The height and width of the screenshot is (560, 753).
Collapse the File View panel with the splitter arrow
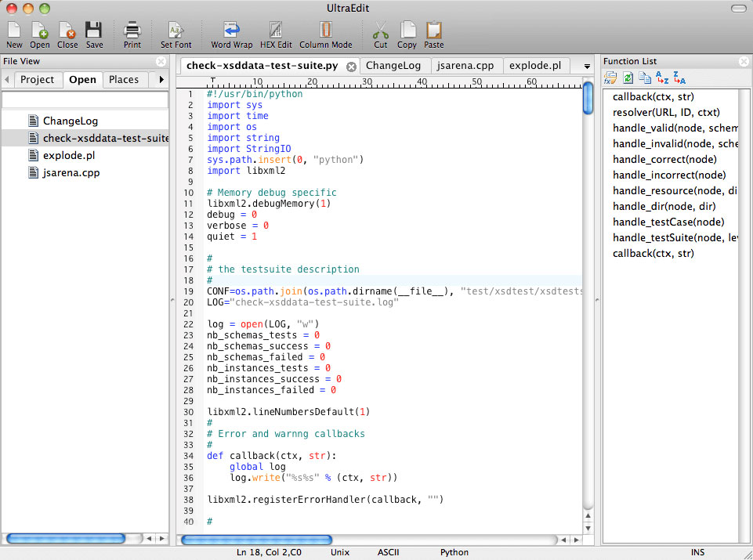click(172, 300)
